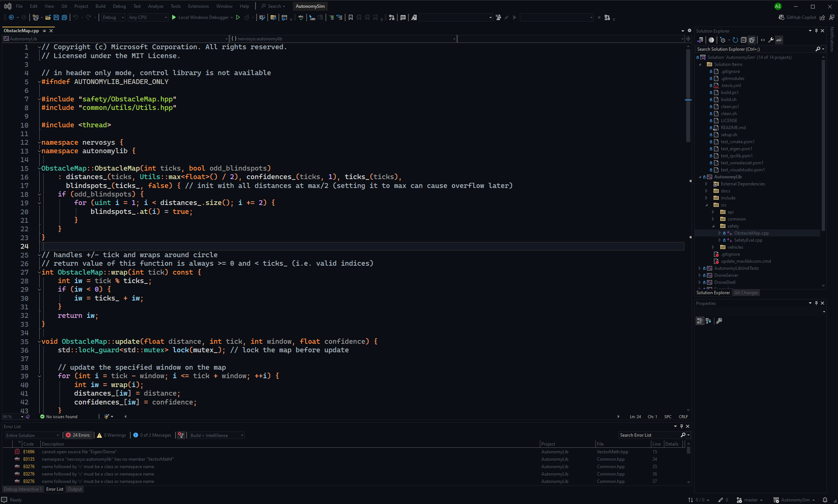Toggle the 0 Warnings filter
838x504 pixels.
(x=112, y=435)
